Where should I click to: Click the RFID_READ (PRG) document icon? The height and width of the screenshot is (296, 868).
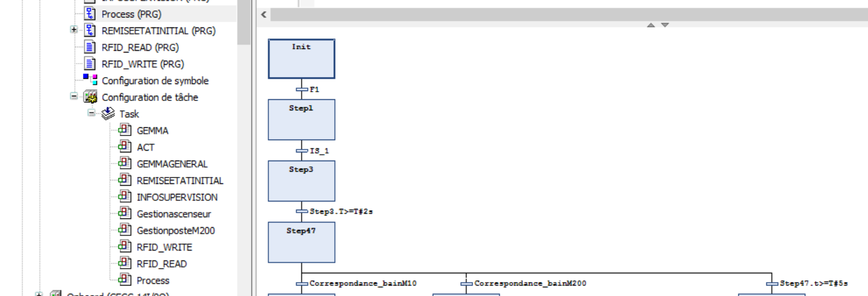click(x=89, y=47)
